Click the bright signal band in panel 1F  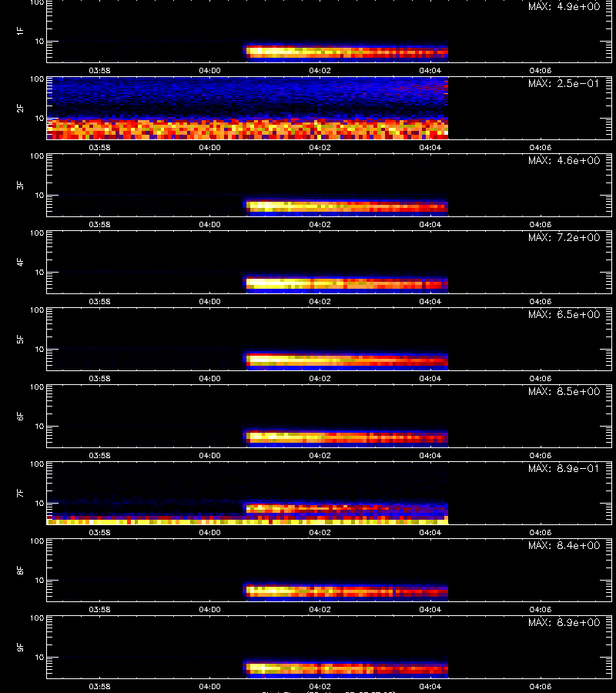pos(346,52)
